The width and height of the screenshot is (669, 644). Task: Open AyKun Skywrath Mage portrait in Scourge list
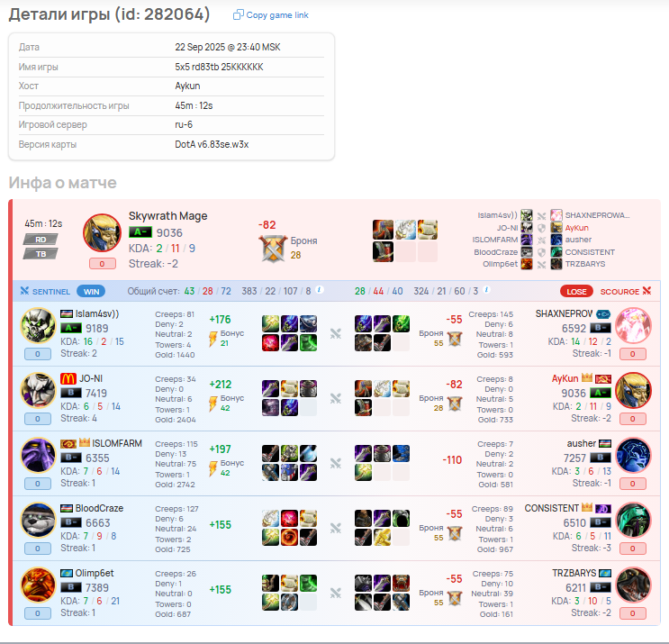coord(634,390)
